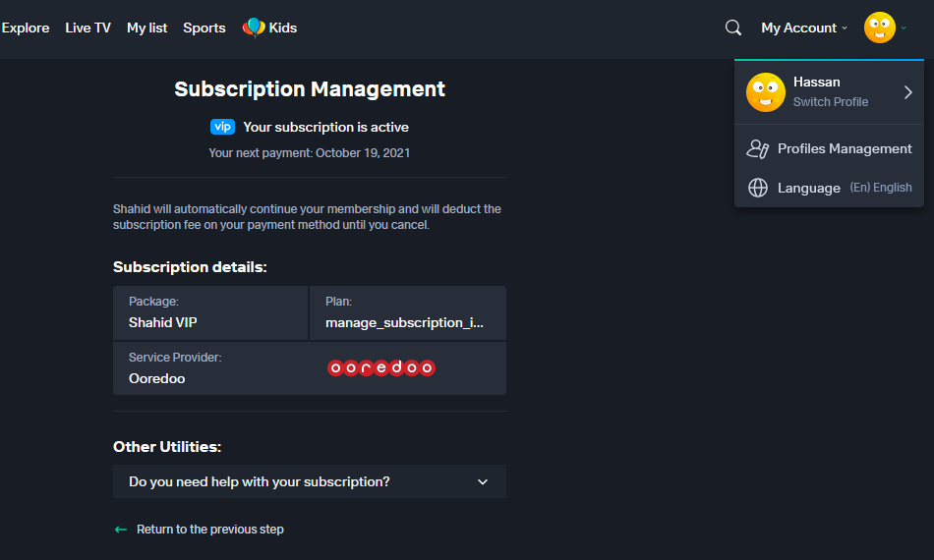
Task: Click the blue VIP badge
Action: [x=222, y=127]
